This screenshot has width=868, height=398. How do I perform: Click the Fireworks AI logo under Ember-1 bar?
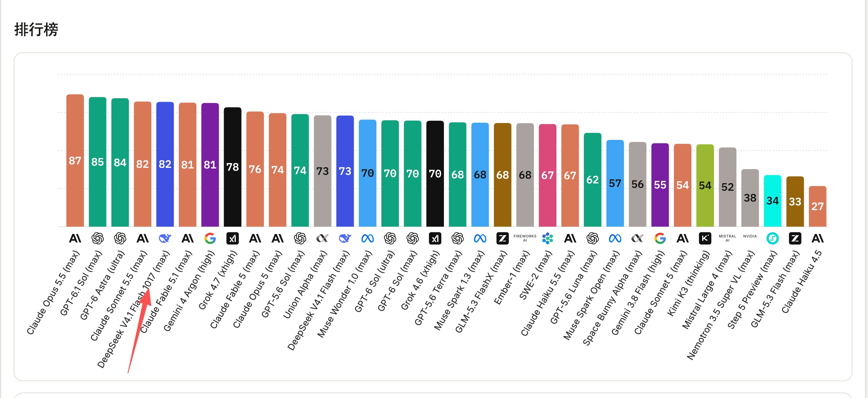tap(525, 238)
